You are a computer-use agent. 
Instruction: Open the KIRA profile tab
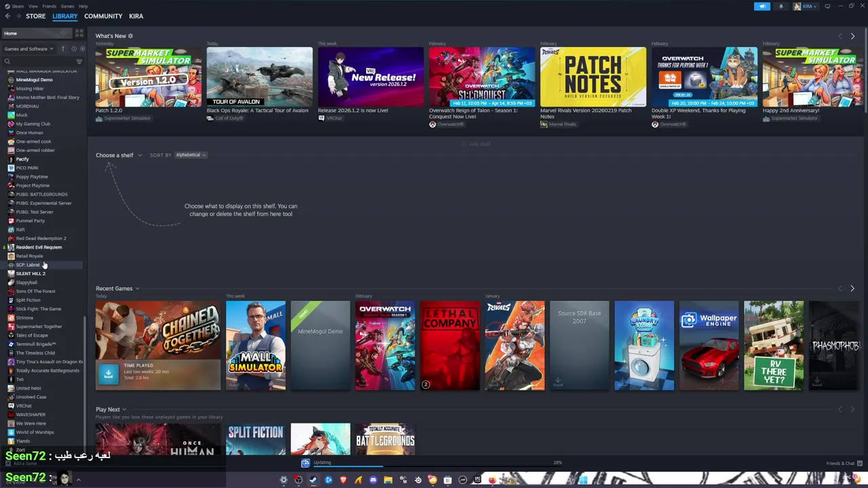[136, 16]
